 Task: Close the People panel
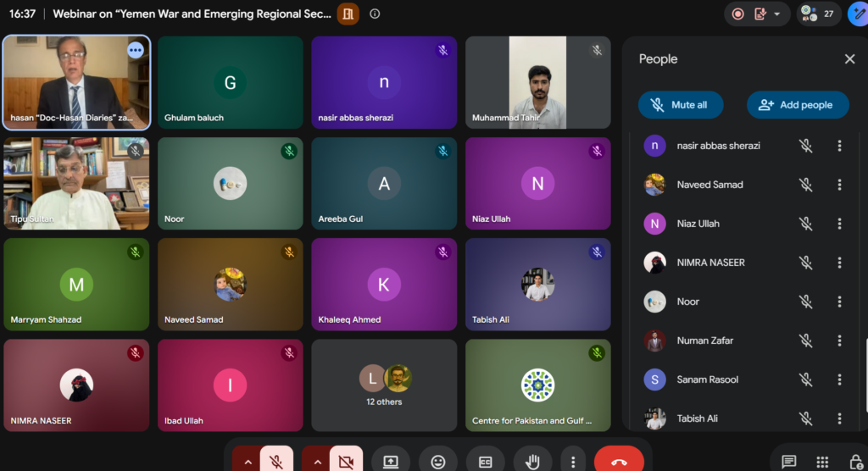(x=849, y=58)
